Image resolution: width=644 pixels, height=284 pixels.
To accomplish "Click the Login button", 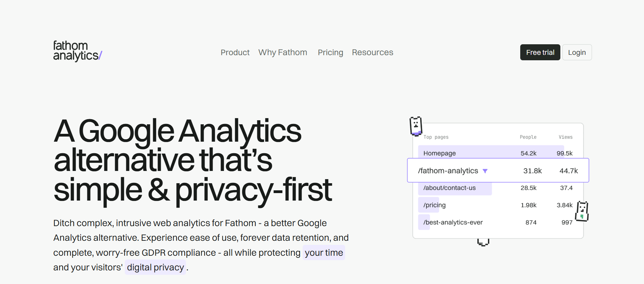I will tap(577, 52).
